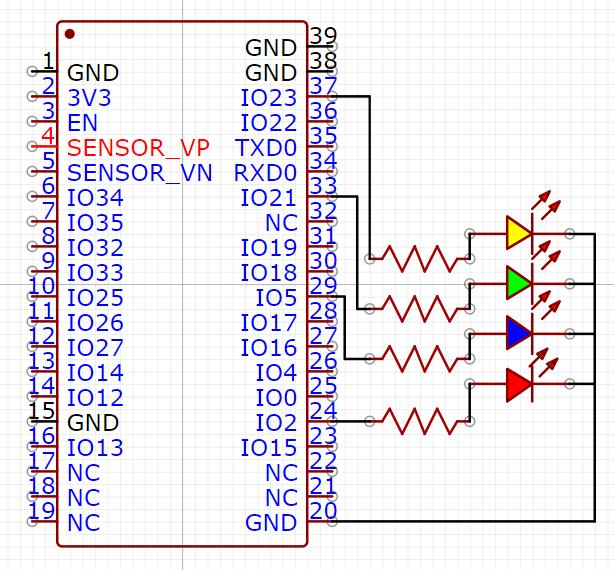Viewport: 614px width, 570px height.
Task: Select the EN pin label
Action: (82, 123)
